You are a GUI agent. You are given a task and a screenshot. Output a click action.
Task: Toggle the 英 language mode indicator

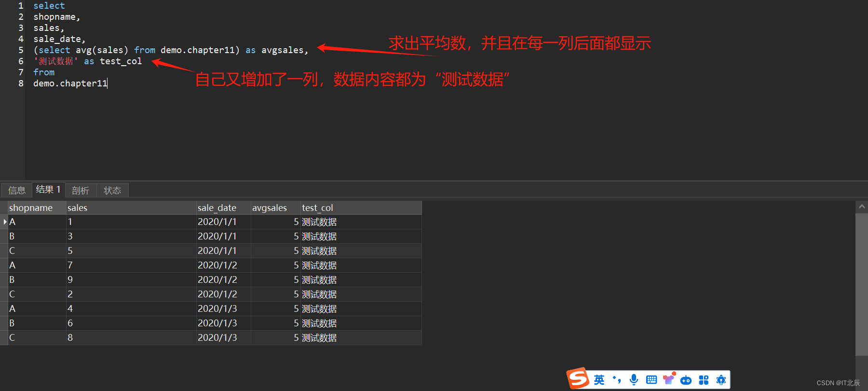tap(599, 380)
